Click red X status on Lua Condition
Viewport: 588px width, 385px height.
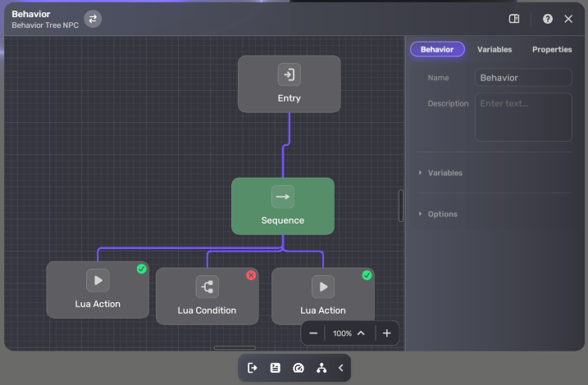(x=251, y=275)
